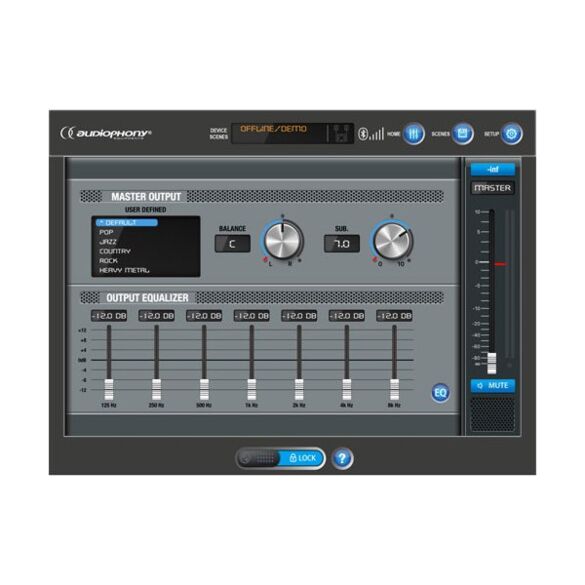This screenshot has width=585, height=585.
Task: Click the Master volume fader handle
Action: (492, 363)
